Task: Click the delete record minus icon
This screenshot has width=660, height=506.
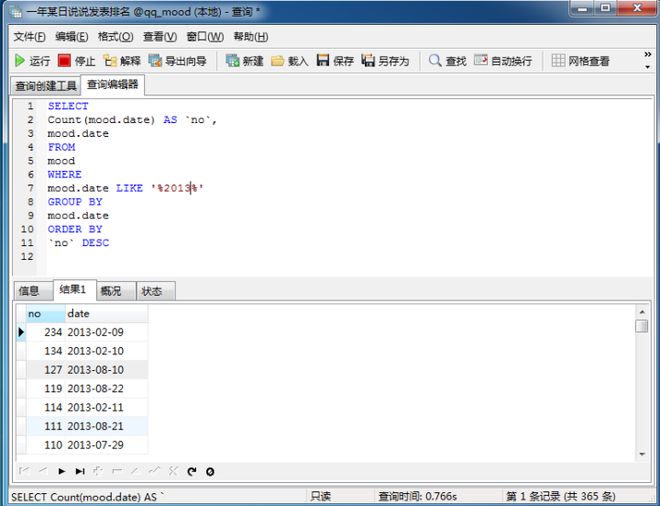Action: point(117,471)
